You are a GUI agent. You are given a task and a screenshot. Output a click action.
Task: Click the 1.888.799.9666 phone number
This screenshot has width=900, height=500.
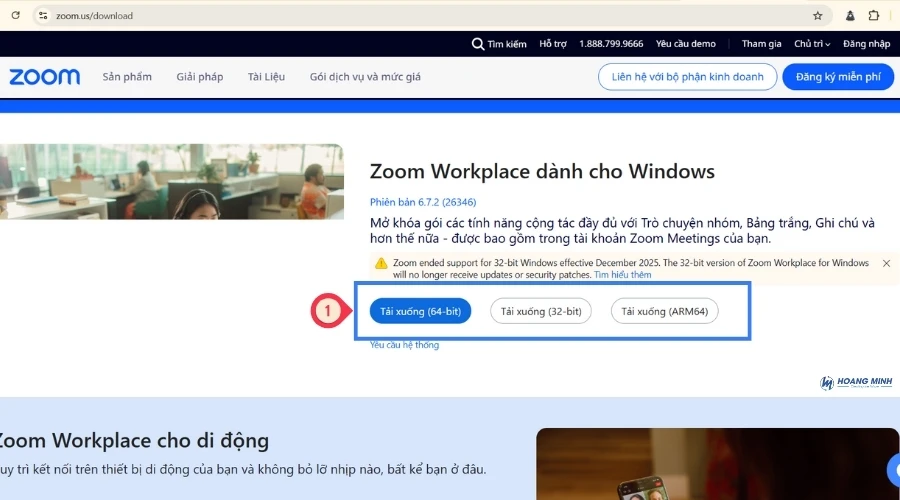[611, 44]
